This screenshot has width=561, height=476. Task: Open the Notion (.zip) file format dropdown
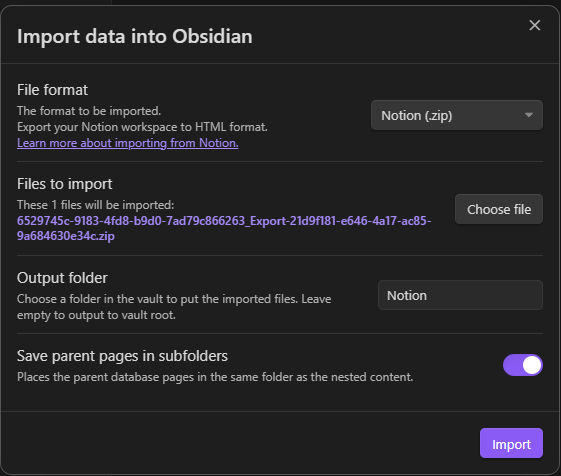(457, 115)
